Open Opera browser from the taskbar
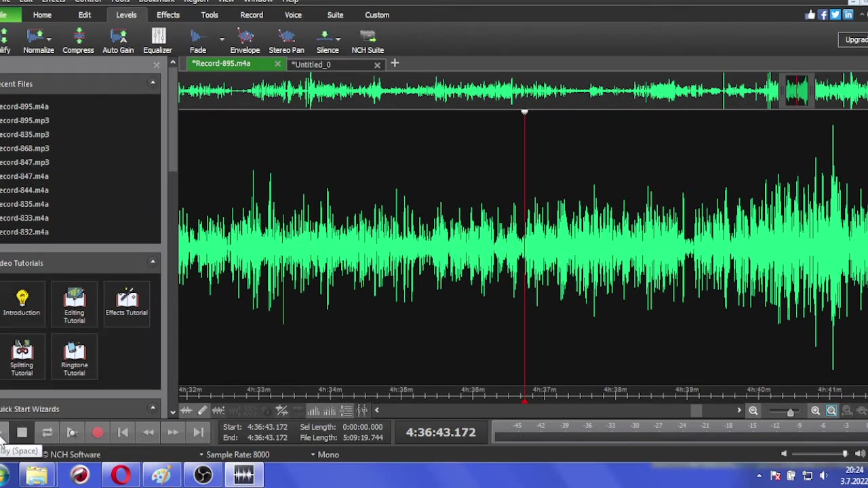Screen dimensions: 868x488 [121, 475]
